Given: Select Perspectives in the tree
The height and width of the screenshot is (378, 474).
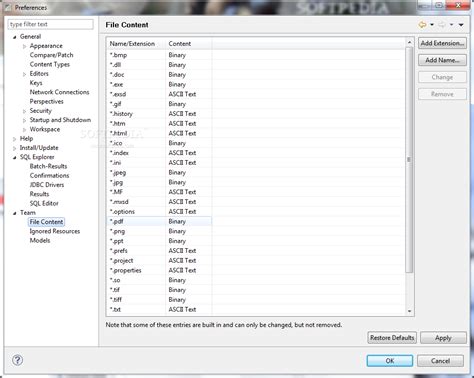Looking at the screenshot, I should [46, 101].
